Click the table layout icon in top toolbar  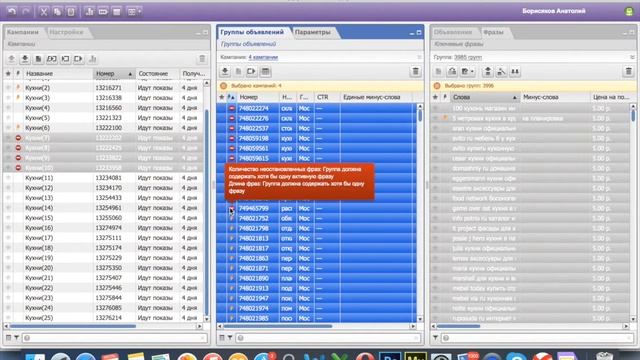pos(117,11)
